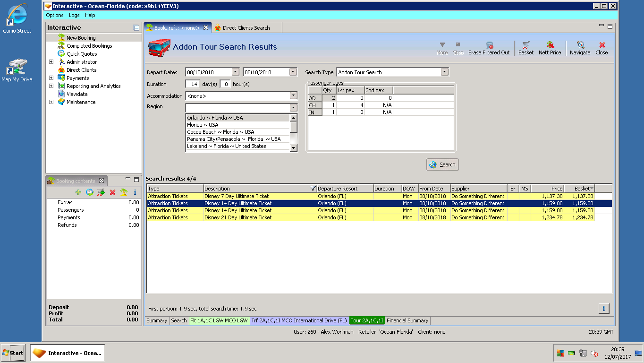Switch to the Financial Summary tab
This screenshot has width=644, height=363.
pyautogui.click(x=407, y=320)
